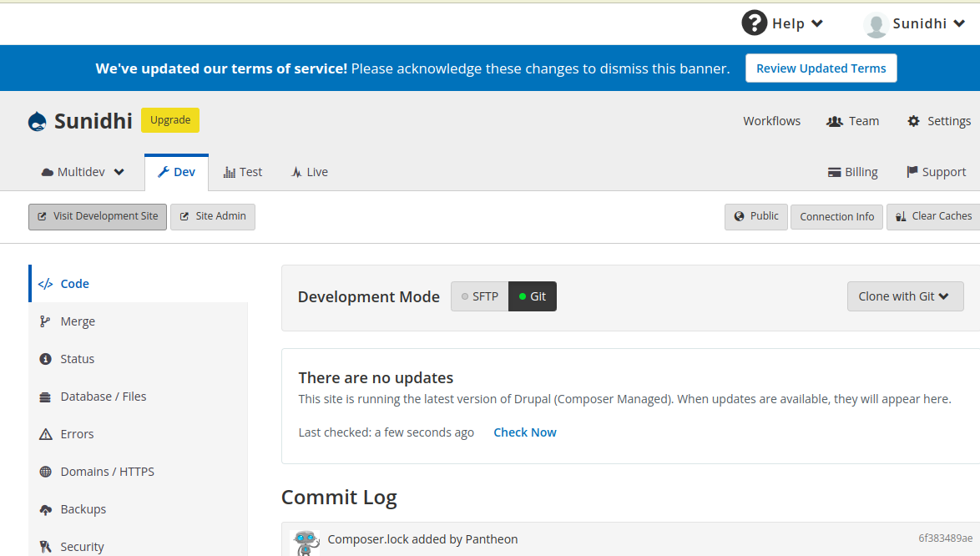
Task: Open the Billing tab
Action: pos(853,173)
